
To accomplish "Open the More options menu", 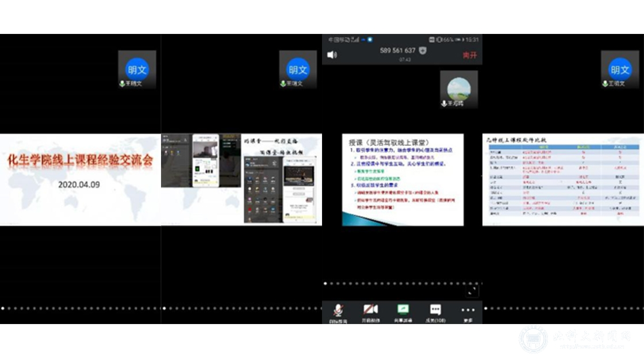I will [467, 311].
